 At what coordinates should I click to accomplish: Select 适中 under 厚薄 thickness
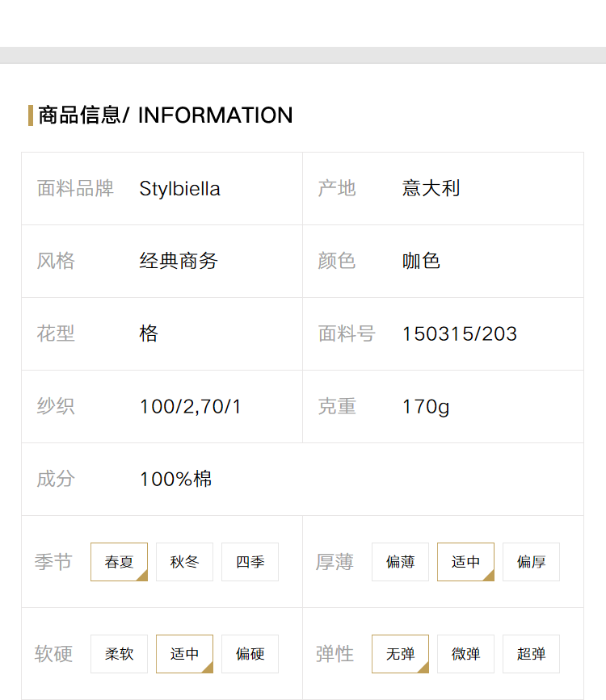pyautogui.click(x=465, y=562)
